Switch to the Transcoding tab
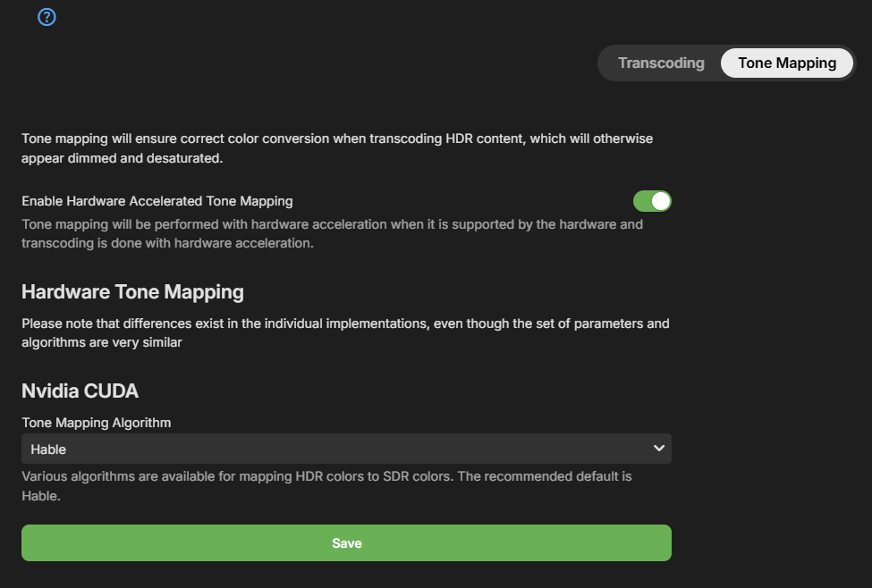This screenshot has width=872, height=588. pos(661,63)
